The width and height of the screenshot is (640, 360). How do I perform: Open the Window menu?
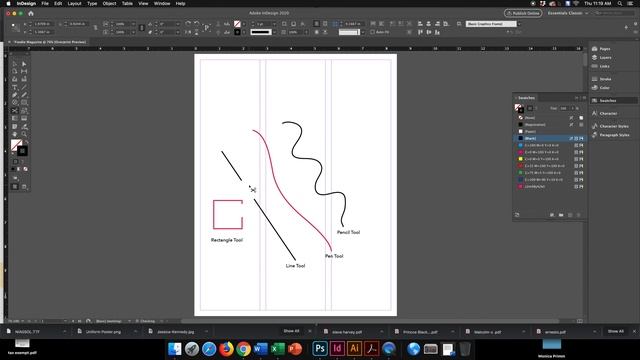click(162, 3)
